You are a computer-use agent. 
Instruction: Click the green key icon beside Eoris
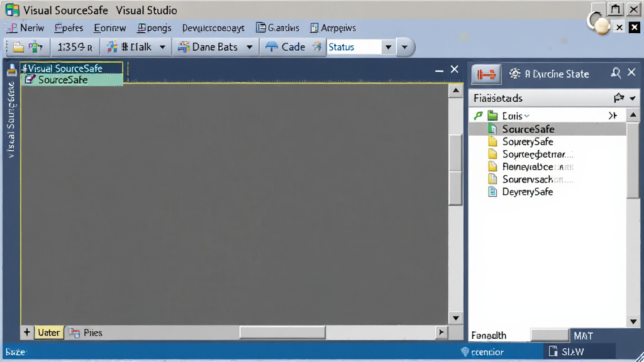tap(478, 116)
